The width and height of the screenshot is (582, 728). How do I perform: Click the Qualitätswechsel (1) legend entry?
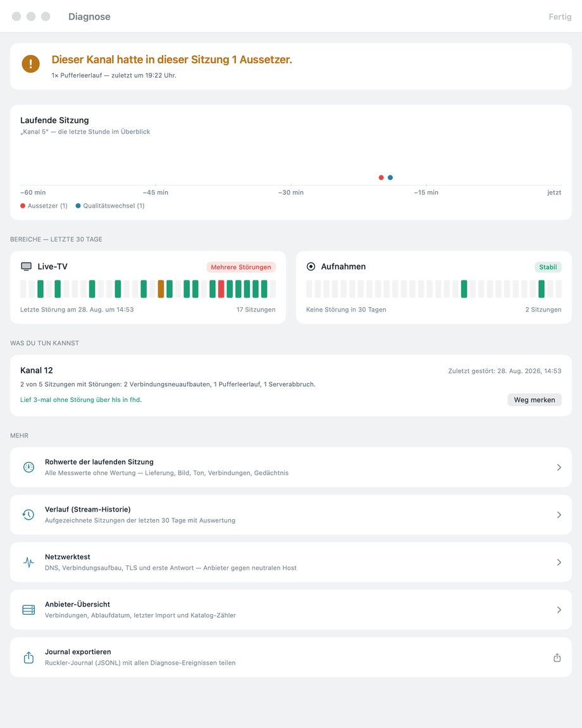coord(110,206)
